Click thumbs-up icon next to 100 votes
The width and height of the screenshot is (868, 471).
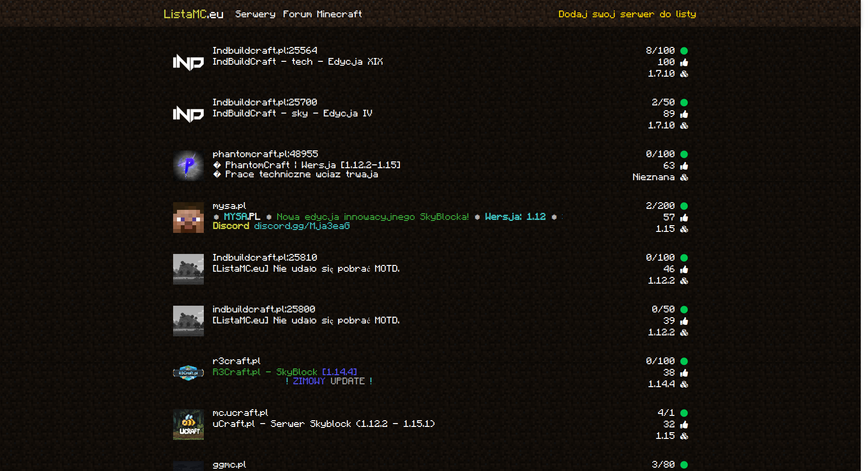pyautogui.click(x=684, y=62)
